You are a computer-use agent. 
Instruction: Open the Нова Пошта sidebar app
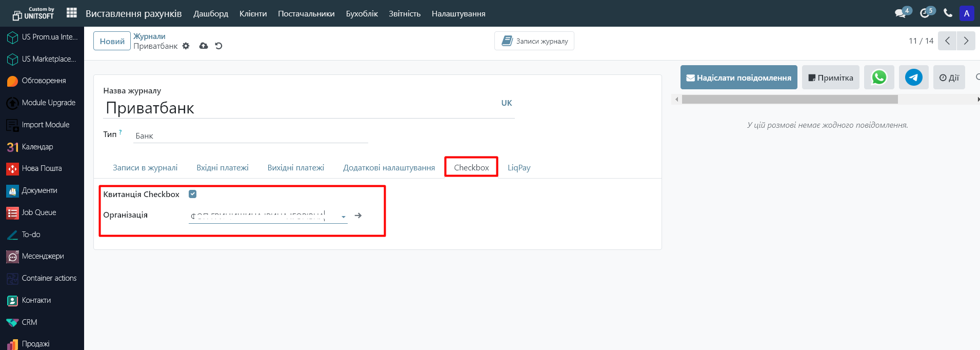[42, 168]
